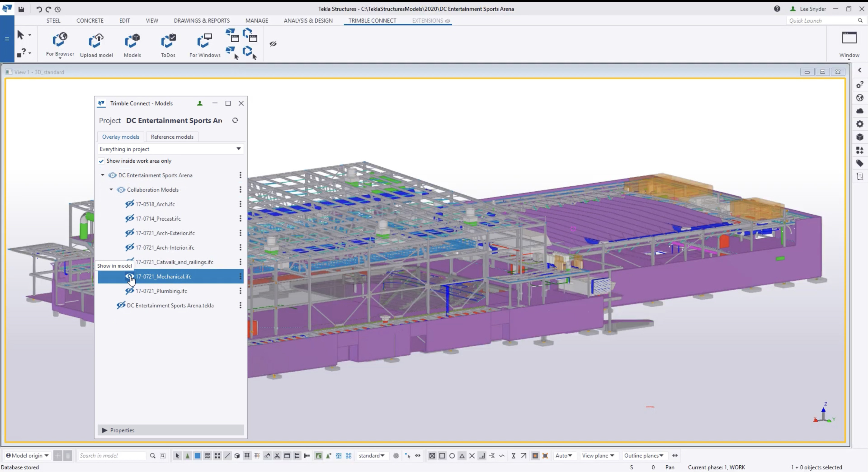This screenshot has height=472, width=868.
Task: Collapse the DC Entertainment Sports Arena tree node
Action: (103, 175)
